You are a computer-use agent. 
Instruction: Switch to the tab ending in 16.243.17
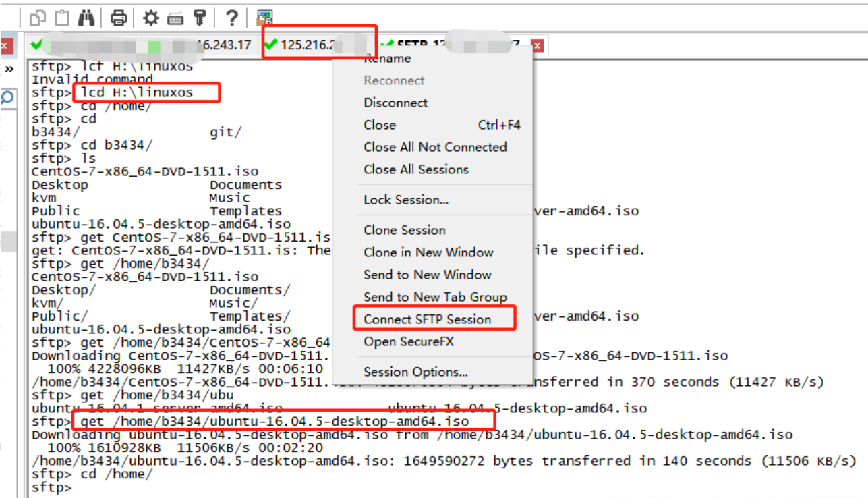point(142,45)
